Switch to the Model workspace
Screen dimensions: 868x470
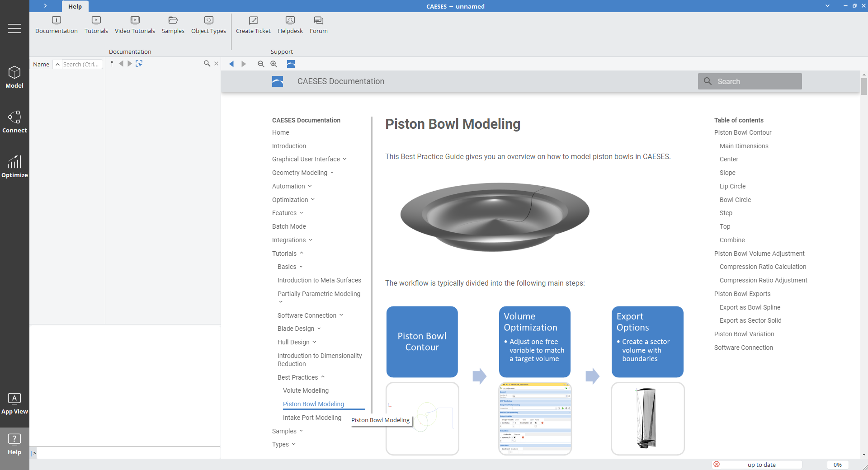pyautogui.click(x=14, y=77)
